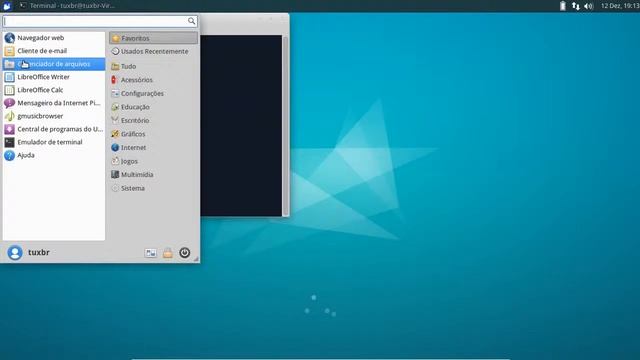Select the Acessórios category
This screenshot has width=640, height=360.
pos(153,80)
